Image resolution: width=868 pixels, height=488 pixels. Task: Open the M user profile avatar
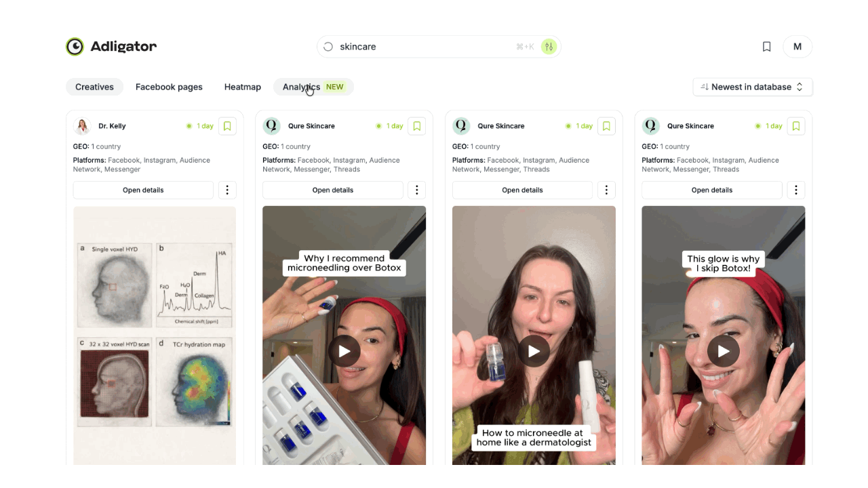797,47
